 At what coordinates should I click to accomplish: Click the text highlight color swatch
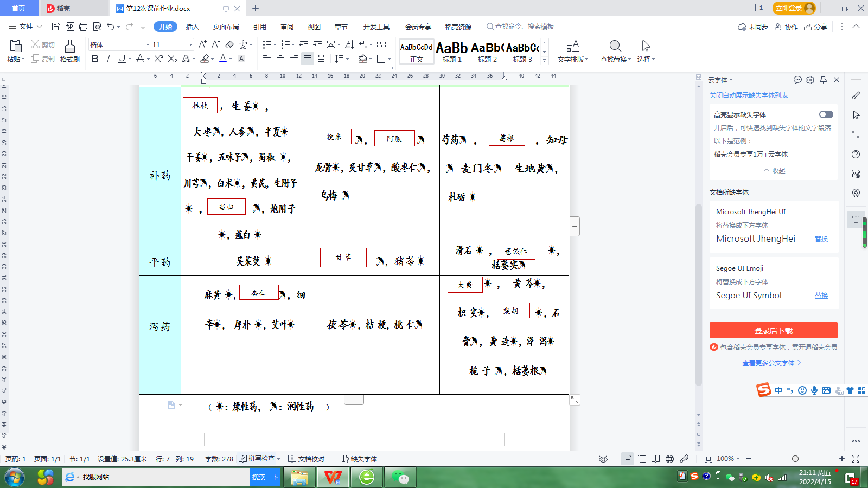pos(205,59)
